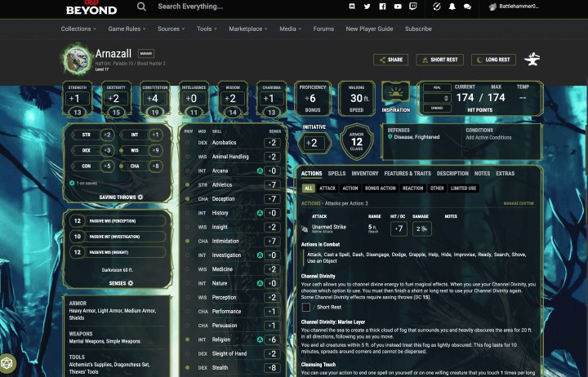The image size is (588, 377).
Task: Expand the Collections dropdown menu
Action: [79, 29]
